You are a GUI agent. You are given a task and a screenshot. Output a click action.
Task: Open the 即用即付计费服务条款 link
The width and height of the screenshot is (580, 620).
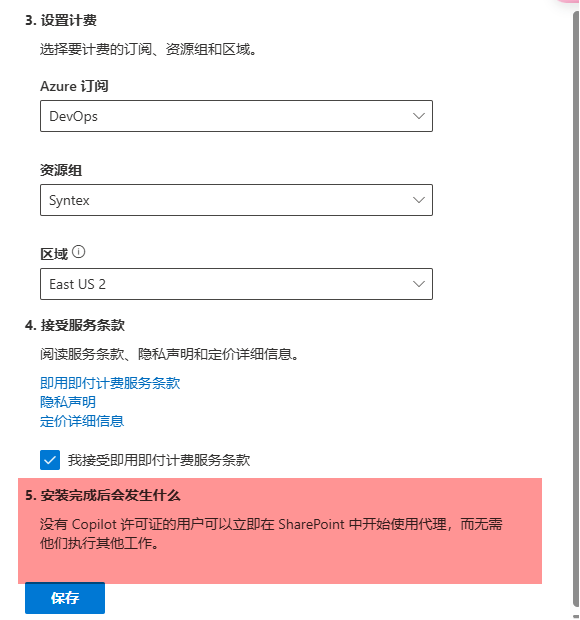point(110,383)
